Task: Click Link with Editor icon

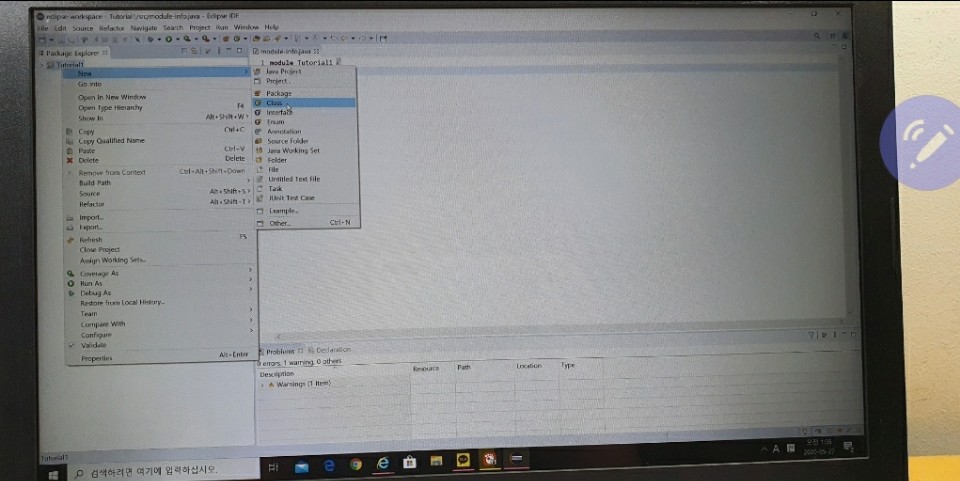Action: click(x=194, y=51)
